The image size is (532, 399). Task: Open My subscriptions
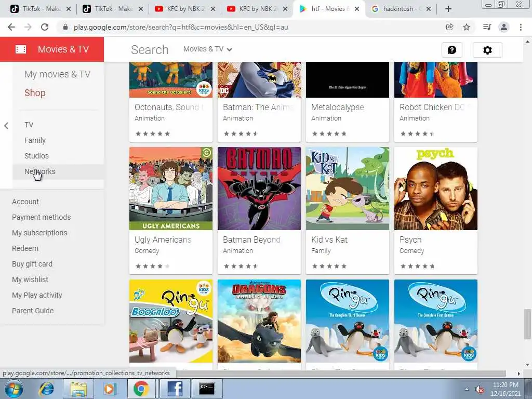tap(39, 233)
